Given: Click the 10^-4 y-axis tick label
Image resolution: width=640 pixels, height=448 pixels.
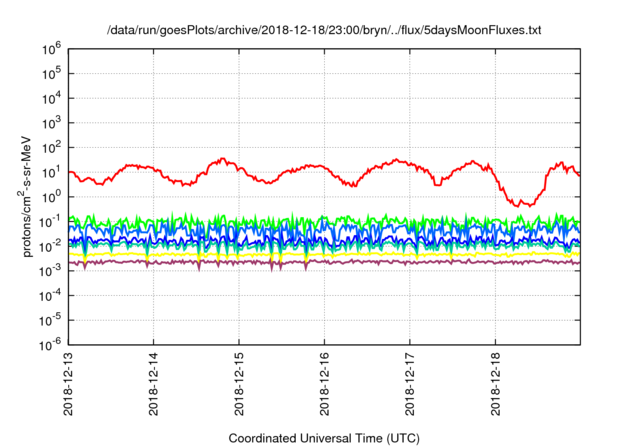Looking at the screenshot, I should coord(51,296).
